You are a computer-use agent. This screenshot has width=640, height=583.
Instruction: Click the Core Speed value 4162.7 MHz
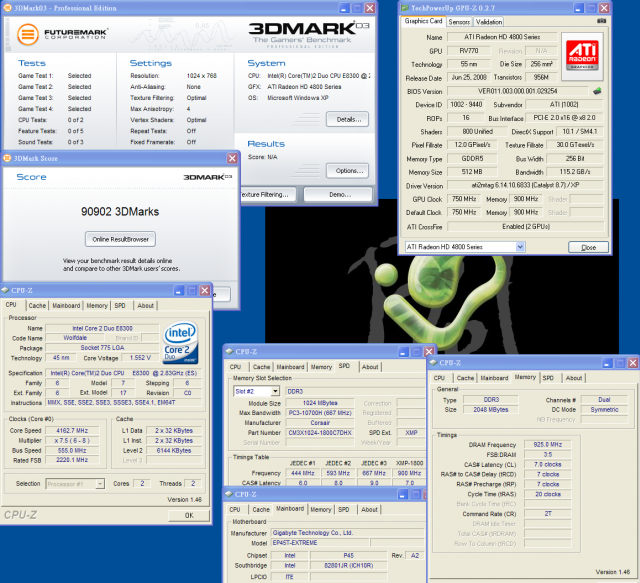click(x=72, y=430)
